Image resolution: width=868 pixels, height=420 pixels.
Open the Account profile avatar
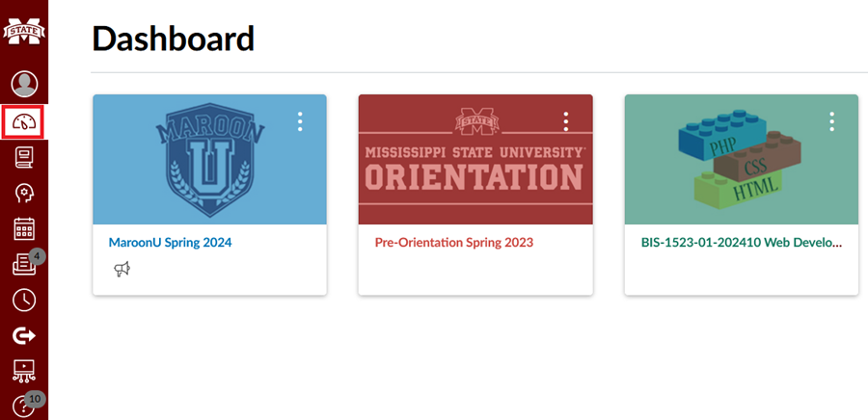click(24, 84)
